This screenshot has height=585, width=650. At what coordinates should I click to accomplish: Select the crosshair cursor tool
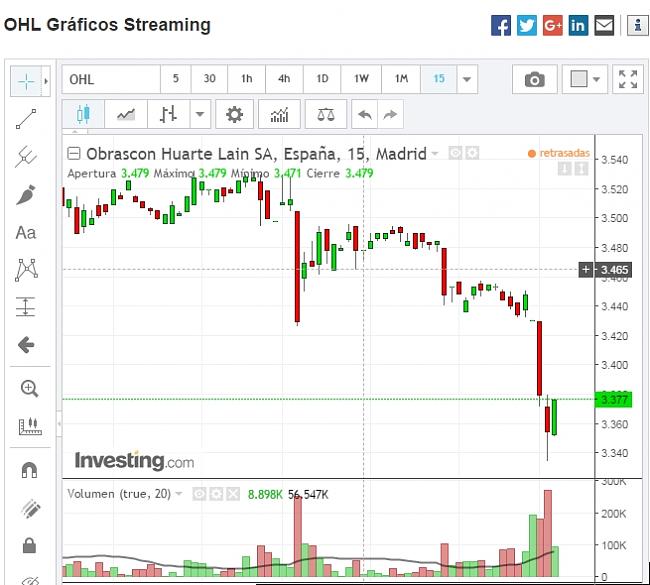tap(26, 81)
